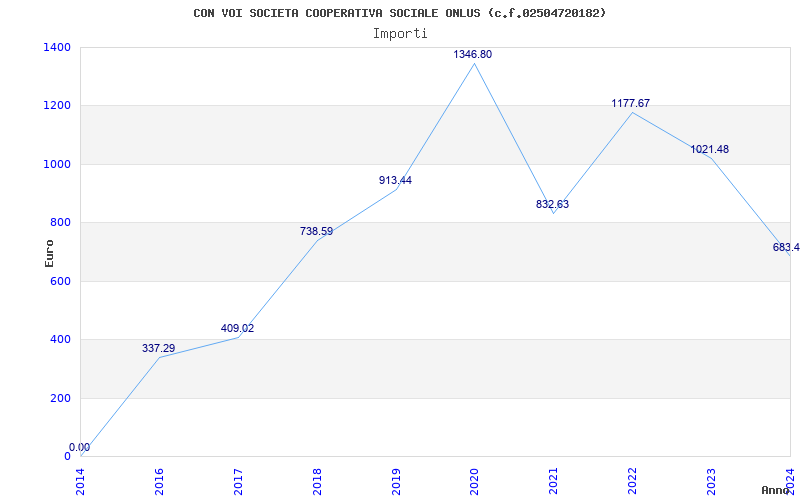
Task: Click the 400 y-axis value
Action: coord(61,340)
